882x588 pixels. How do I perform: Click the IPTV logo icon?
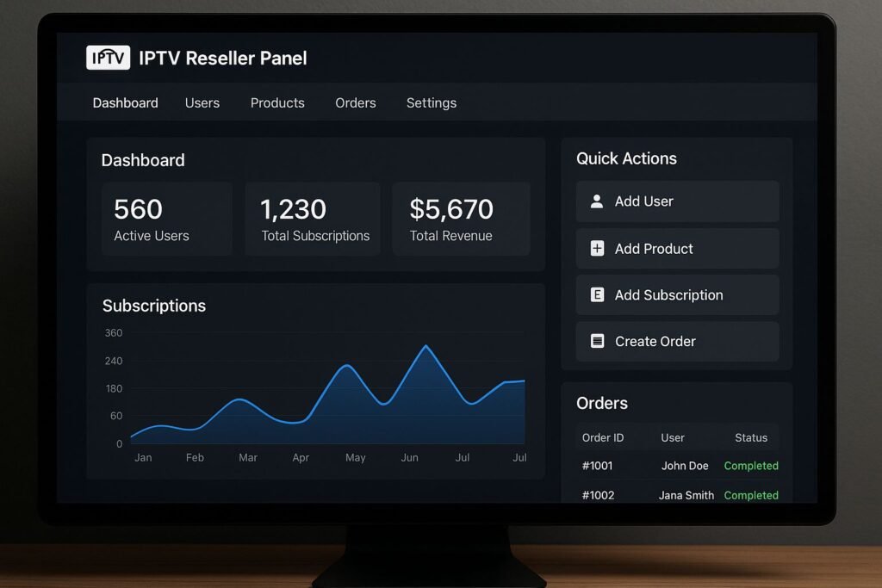(x=107, y=58)
